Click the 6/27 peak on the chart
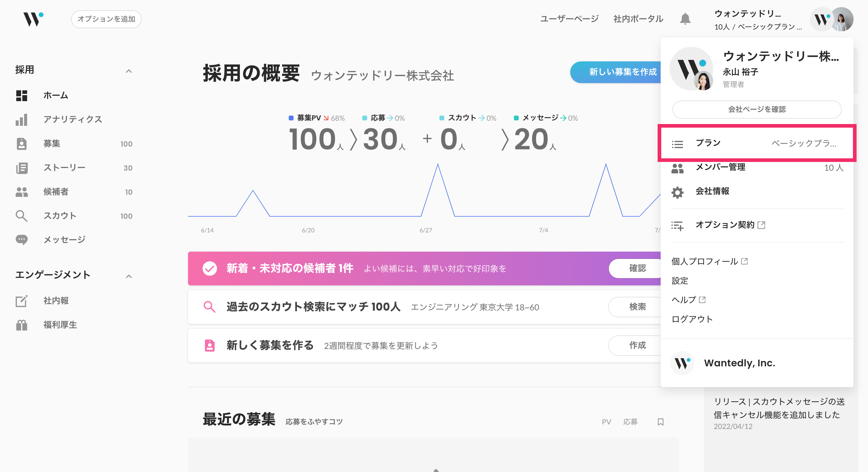Screen dimensions: 868x472 (437, 165)
